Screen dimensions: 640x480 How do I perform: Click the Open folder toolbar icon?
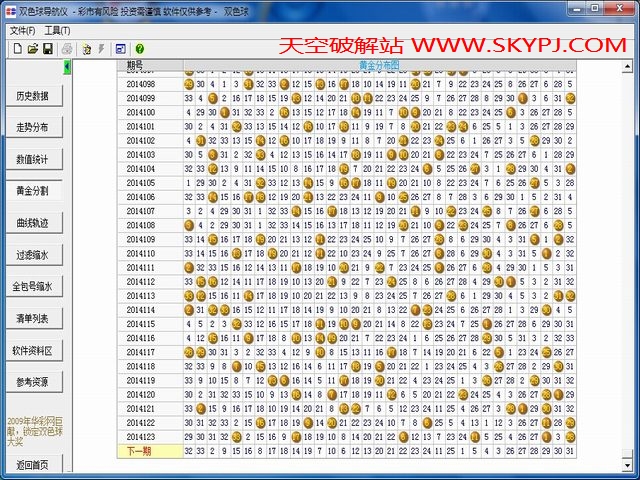(x=33, y=48)
